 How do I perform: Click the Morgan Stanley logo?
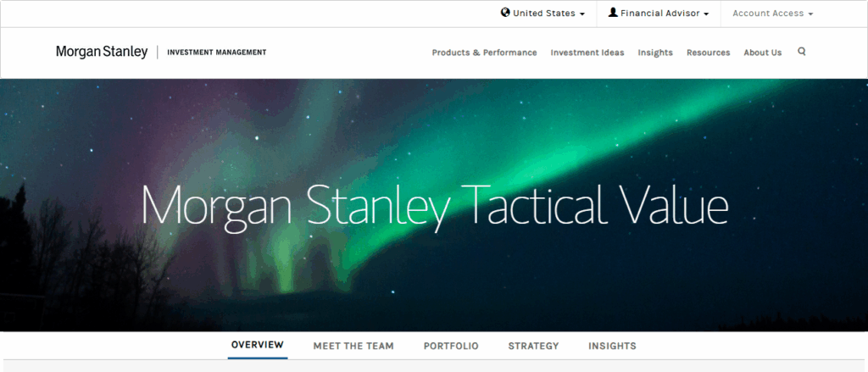(102, 52)
